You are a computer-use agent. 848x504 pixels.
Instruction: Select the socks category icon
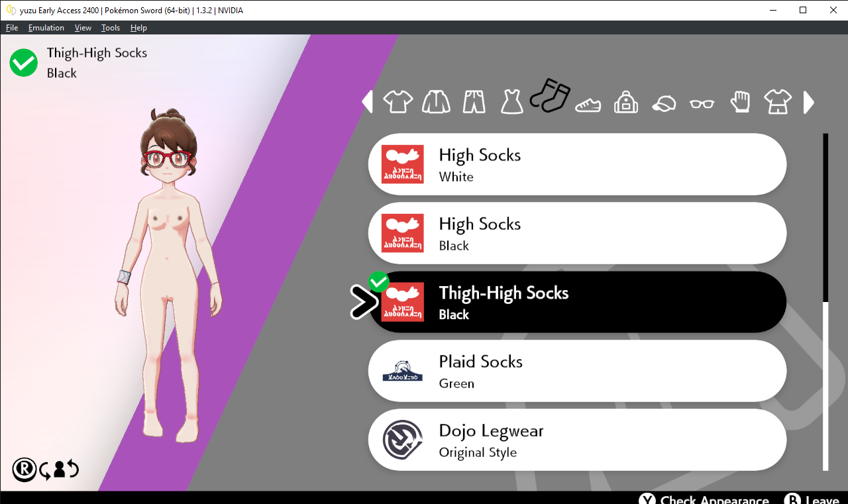(550, 95)
